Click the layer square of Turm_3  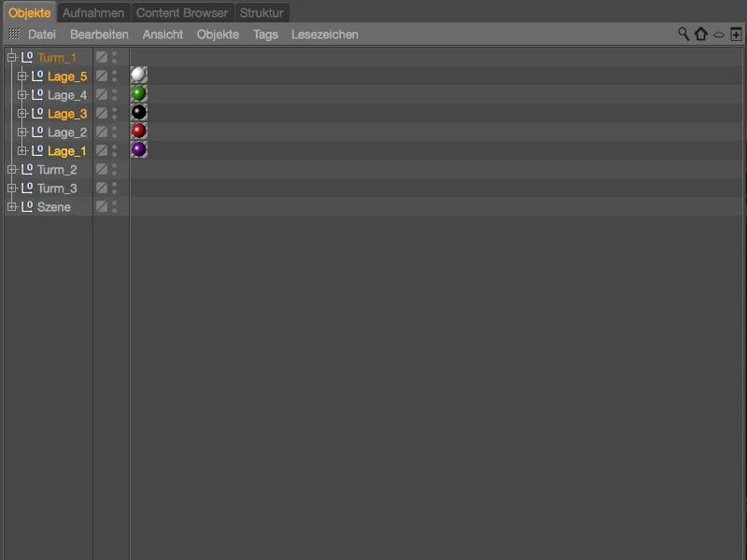[x=102, y=188]
